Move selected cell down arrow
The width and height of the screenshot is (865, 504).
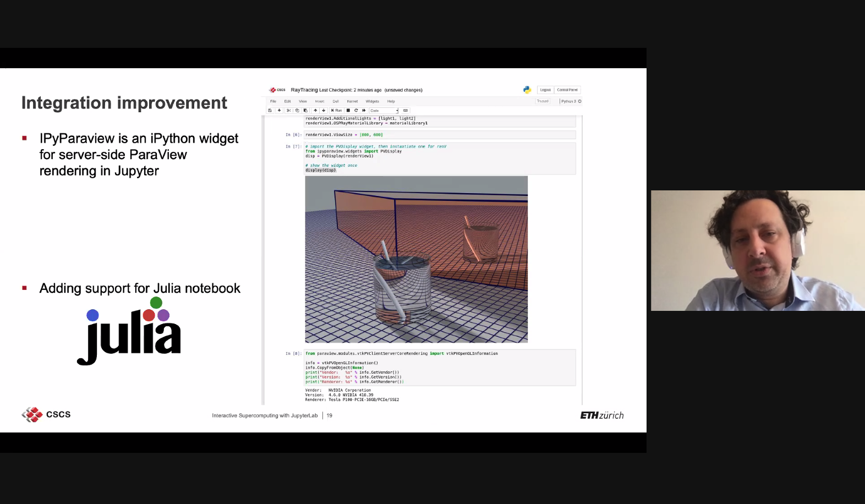[324, 111]
